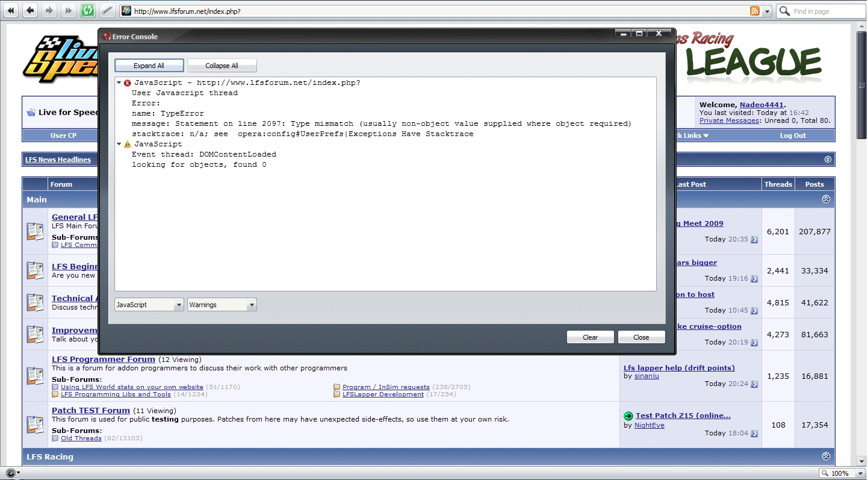Reload the page with the green refresh button
Image resolution: width=868 pixels, height=480 pixels.
pyautogui.click(x=87, y=10)
